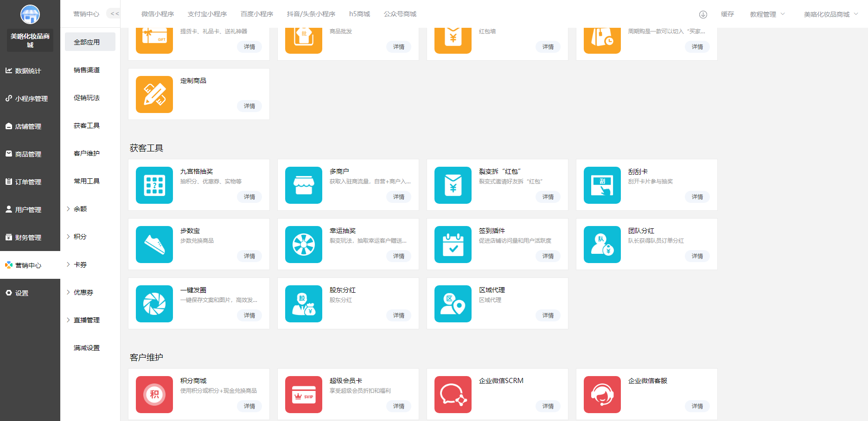Click the 超级会员卡 SVIP icon
This screenshot has width=868, height=421.
pos(304,395)
